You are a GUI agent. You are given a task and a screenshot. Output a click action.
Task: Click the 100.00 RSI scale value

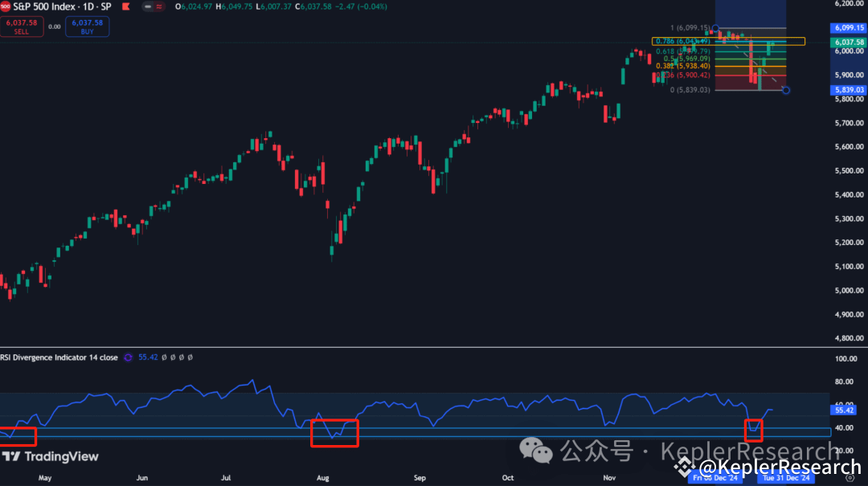pyautogui.click(x=845, y=359)
